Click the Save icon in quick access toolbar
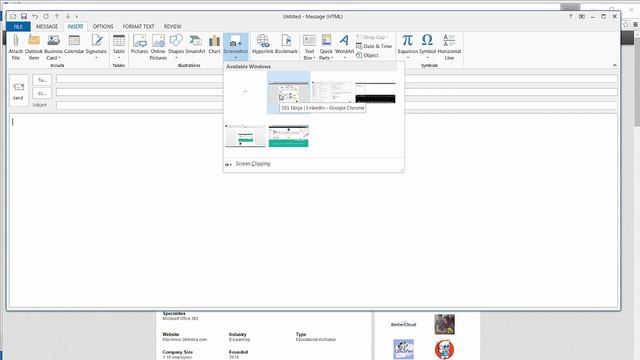Screen dimensions: 640x360 pos(24,16)
